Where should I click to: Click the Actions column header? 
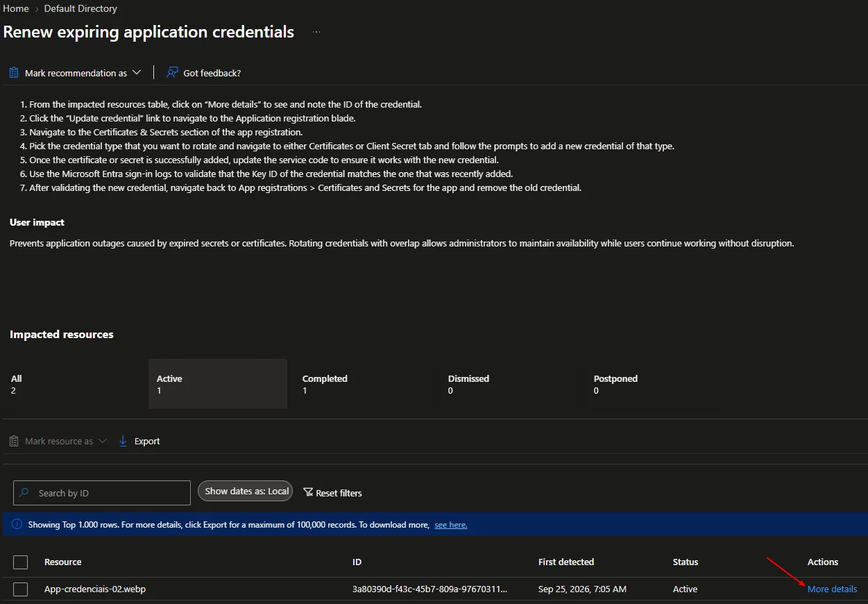(x=823, y=562)
